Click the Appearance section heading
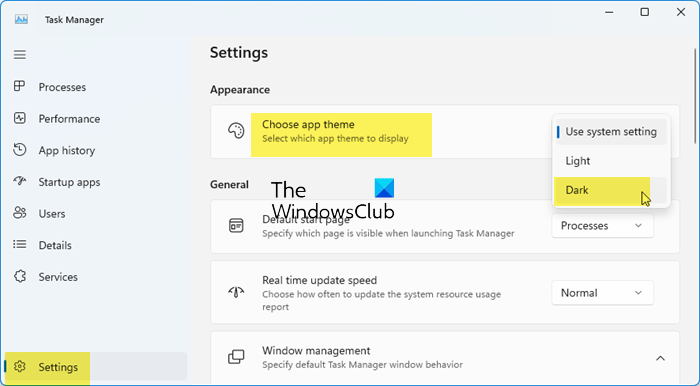700x386 pixels. [x=240, y=90]
